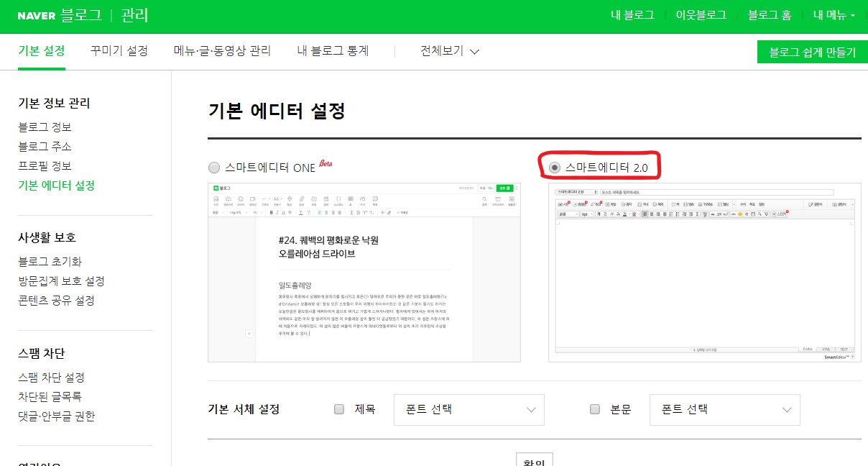Open 블로그 초기화 in sidebar
The width and height of the screenshot is (868, 466).
point(50,261)
